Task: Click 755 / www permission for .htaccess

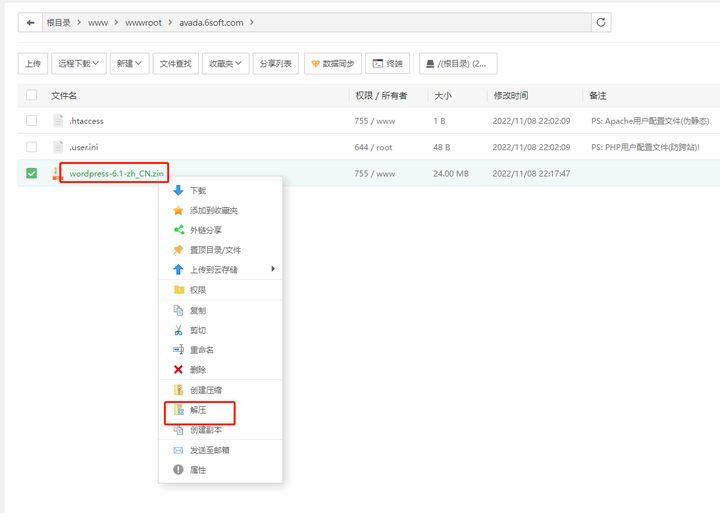Action: 375,121
